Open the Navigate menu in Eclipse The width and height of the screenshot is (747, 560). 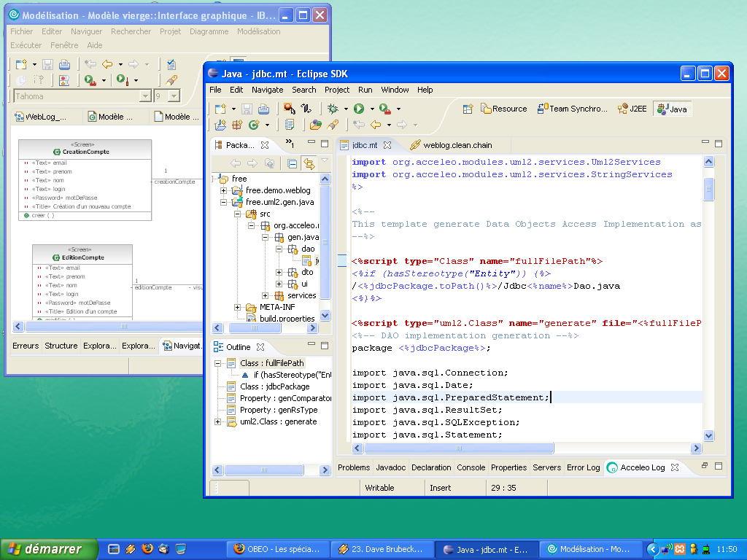coord(267,90)
